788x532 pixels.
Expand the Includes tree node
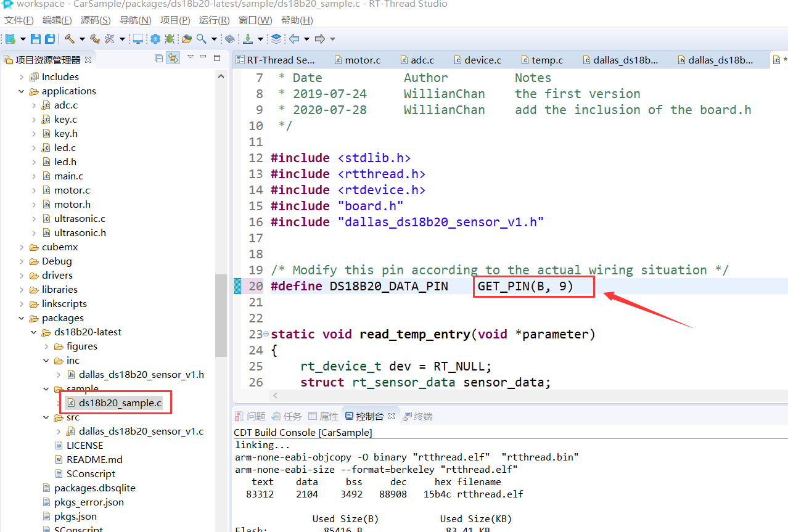tap(22, 77)
